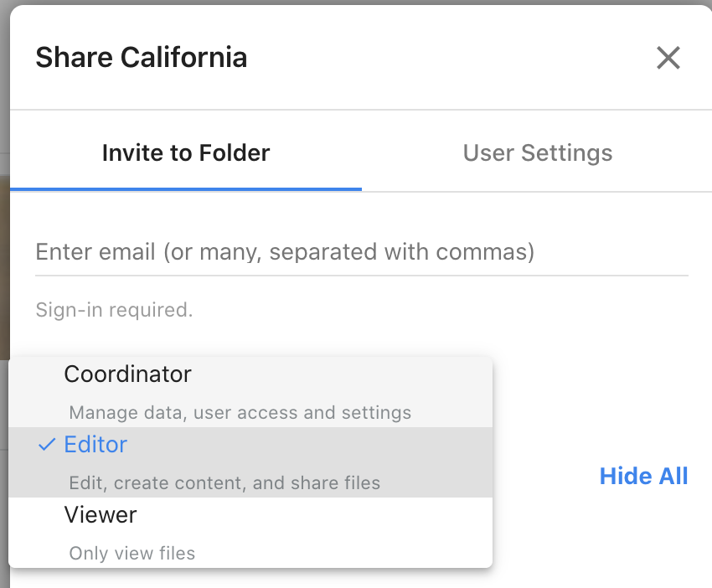Open the User Settings tab

pyautogui.click(x=537, y=153)
